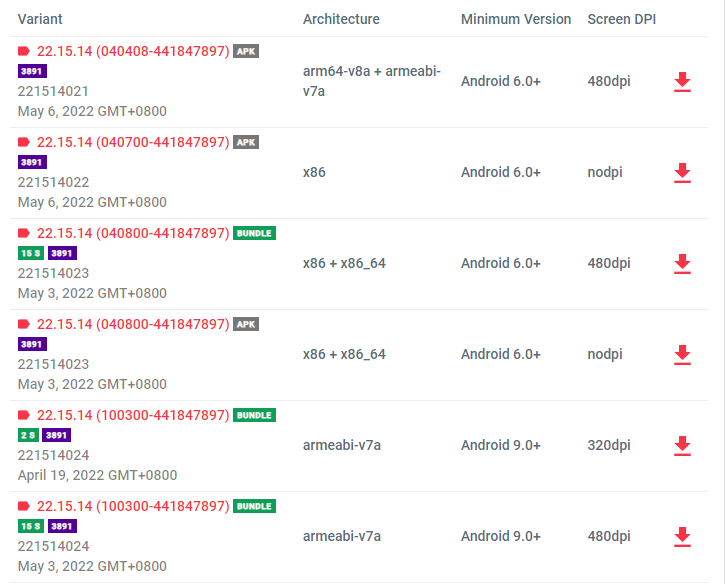Download the x86 + x86_64 nodpi APK

(x=682, y=355)
